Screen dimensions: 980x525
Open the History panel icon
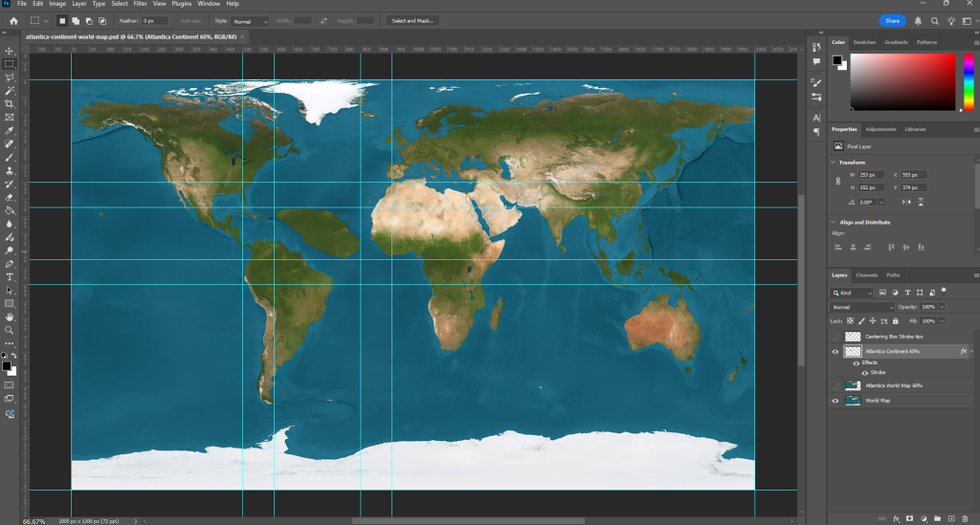click(816, 48)
